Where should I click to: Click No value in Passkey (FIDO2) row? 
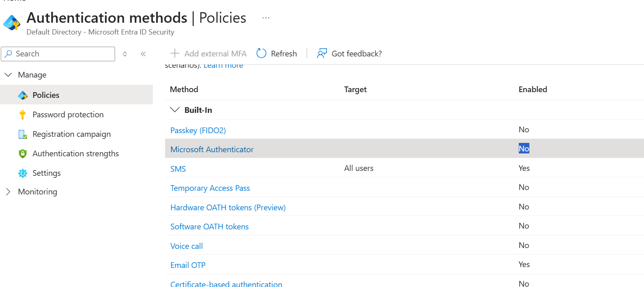click(524, 129)
